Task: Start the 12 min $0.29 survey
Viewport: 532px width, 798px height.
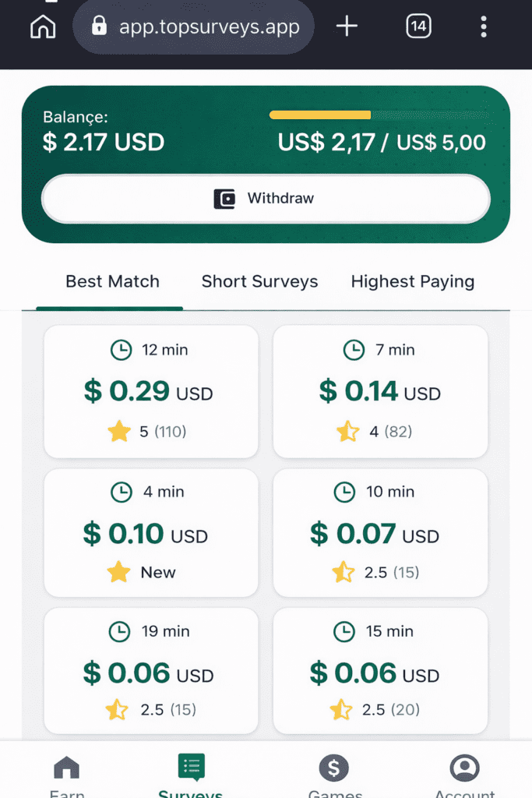Action: click(x=151, y=391)
